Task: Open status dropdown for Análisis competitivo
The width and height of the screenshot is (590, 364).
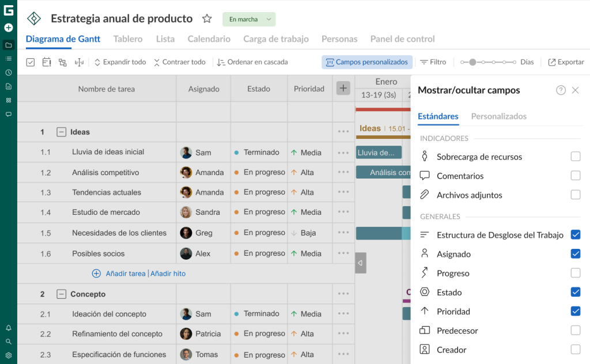Action: 259,172
